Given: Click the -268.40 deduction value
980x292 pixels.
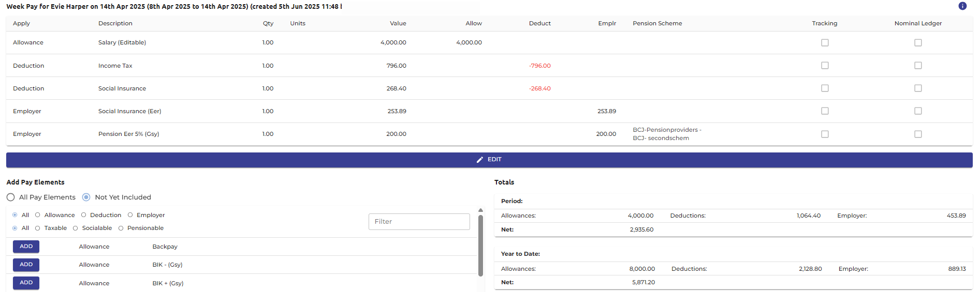Looking at the screenshot, I should tap(540, 88).
